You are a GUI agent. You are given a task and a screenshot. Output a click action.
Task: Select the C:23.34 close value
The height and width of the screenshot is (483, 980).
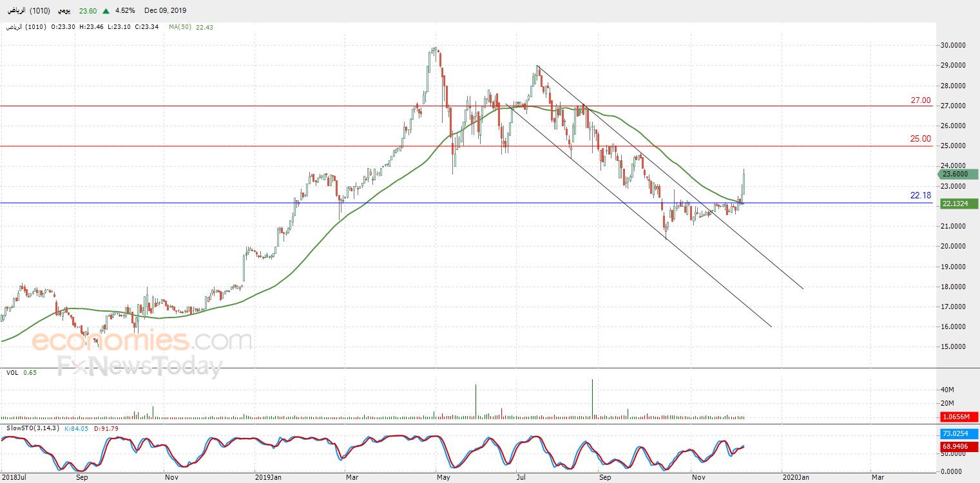click(148, 27)
